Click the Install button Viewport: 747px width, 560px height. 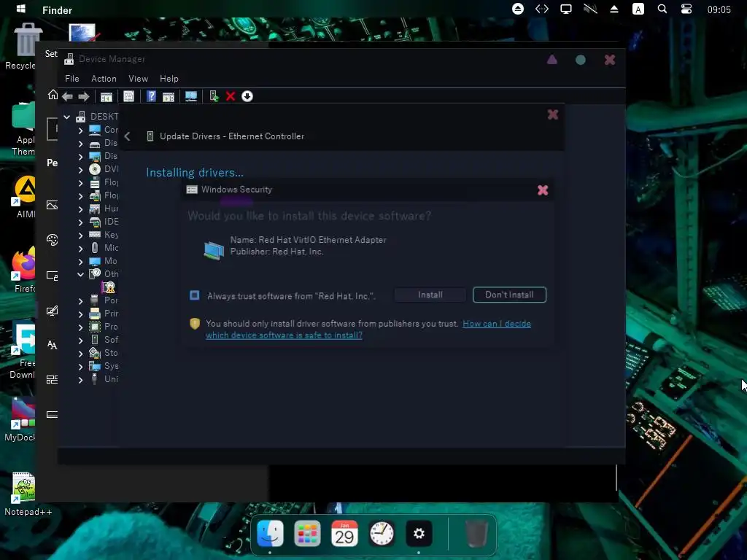click(430, 295)
